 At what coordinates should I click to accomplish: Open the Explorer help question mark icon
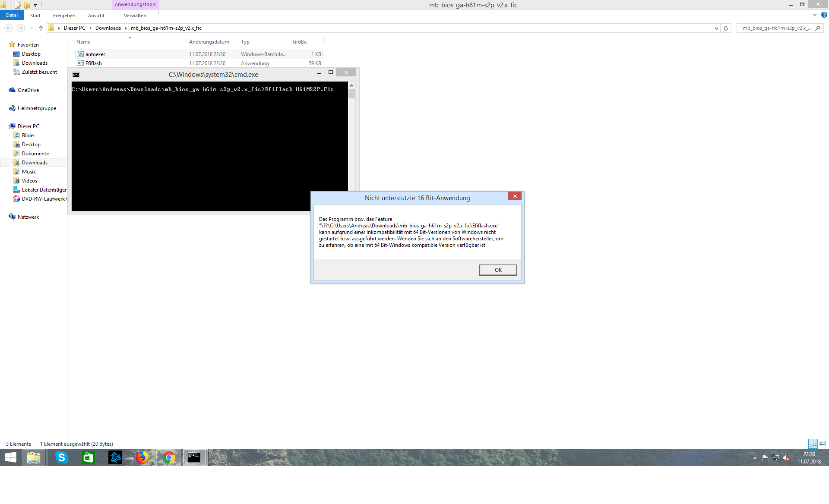point(824,15)
